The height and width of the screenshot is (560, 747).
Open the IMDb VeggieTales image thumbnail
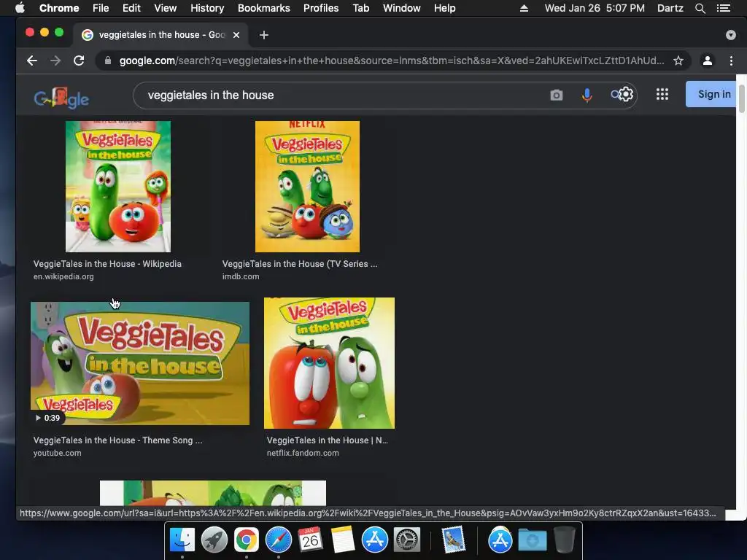click(307, 186)
